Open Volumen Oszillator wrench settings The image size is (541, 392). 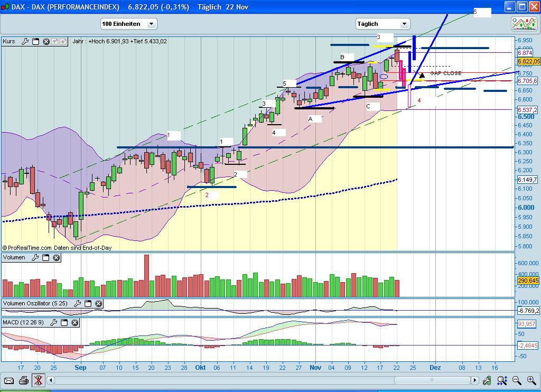tap(77, 303)
